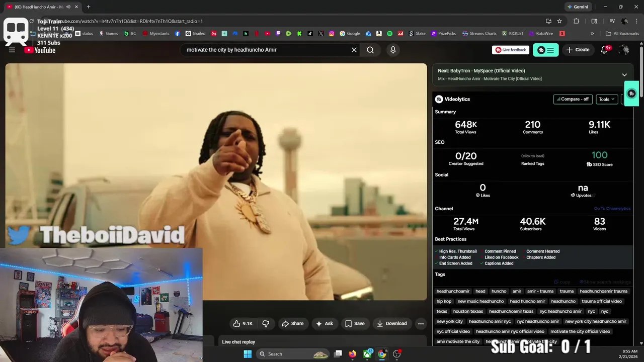644x362 pixels.
Task: Mute the tab via speaker icon
Action: [x=68, y=7]
